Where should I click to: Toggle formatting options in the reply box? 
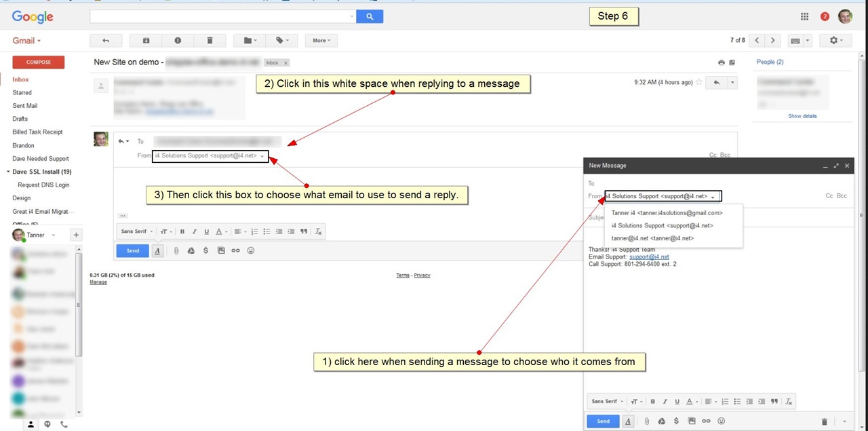157,250
